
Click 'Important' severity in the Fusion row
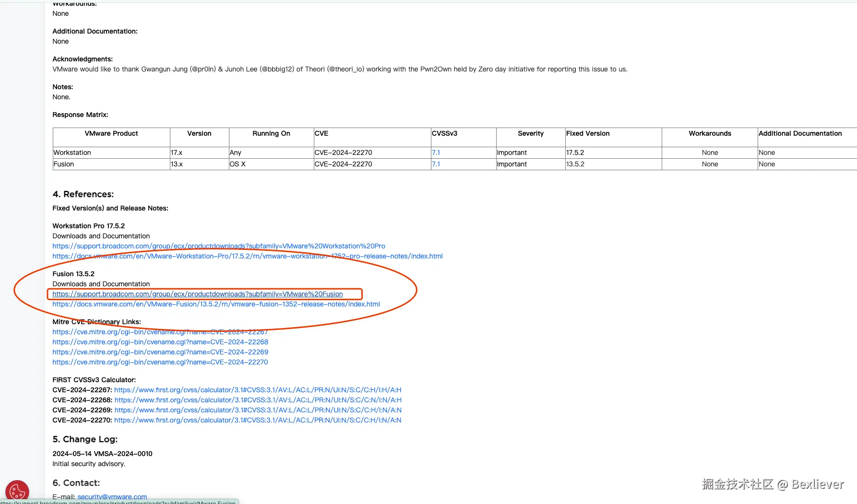[x=512, y=164]
